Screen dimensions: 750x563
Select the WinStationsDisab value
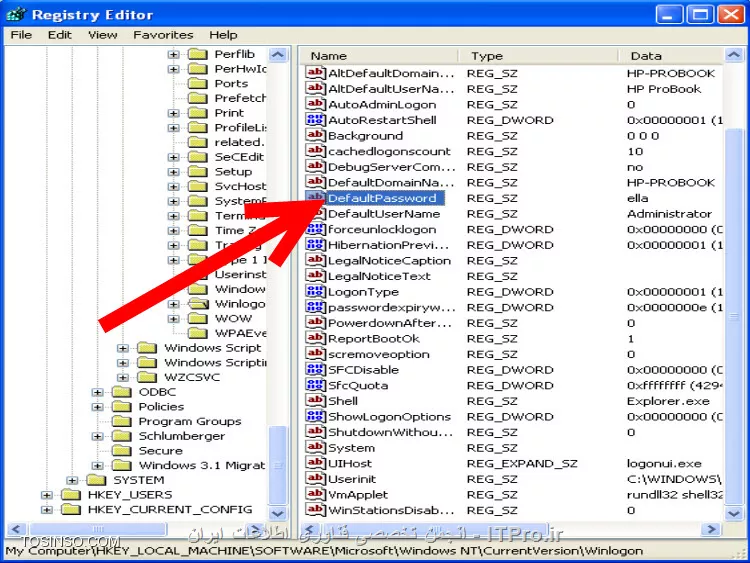pyautogui.click(x=391, y=510)
